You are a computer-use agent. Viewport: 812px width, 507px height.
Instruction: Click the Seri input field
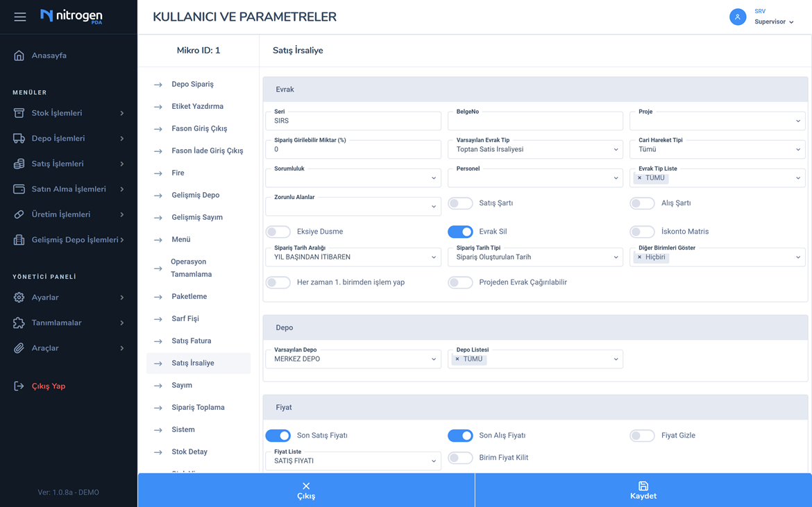353,121
